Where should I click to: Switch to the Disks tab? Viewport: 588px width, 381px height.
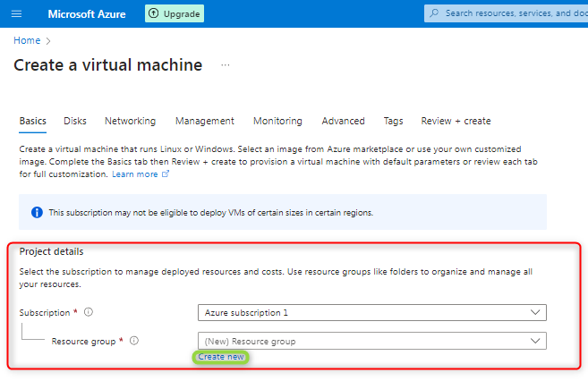coord(75,121)
